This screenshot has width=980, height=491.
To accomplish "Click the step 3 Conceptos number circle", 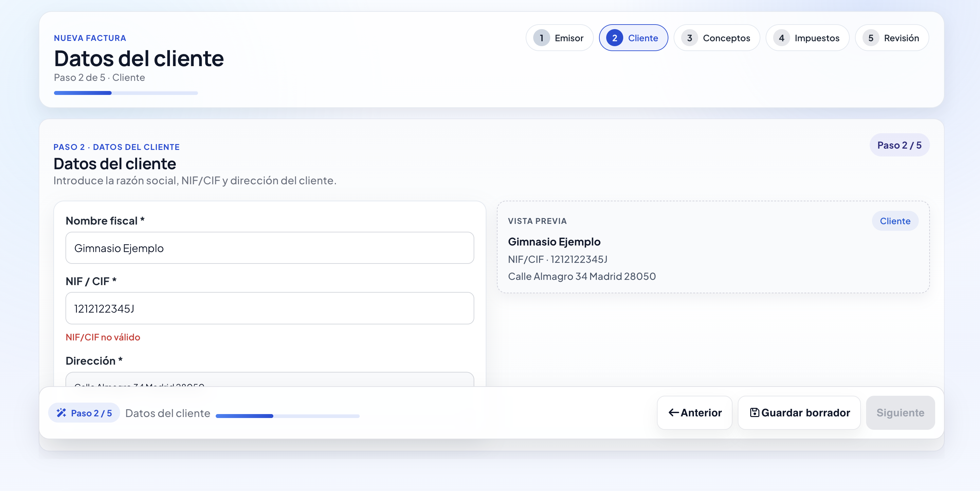I will point(689,38).
